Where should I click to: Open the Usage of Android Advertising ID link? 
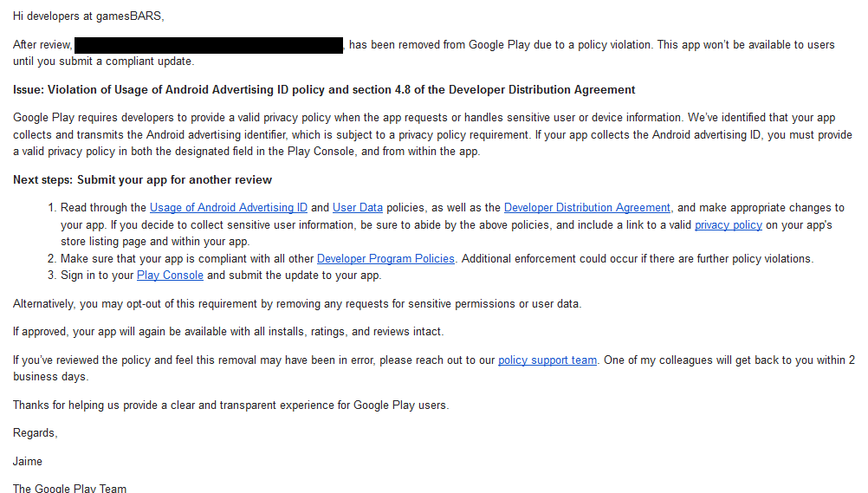click(228, 208)
